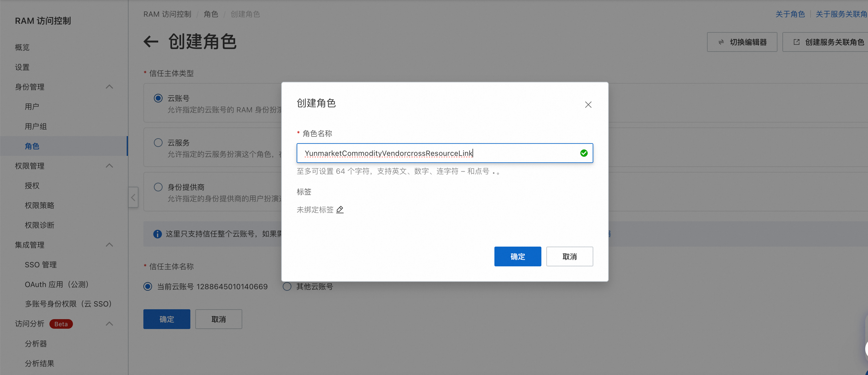This screenshot has width=868, height=375.
Task: Click into the 角色名称 input field
Action: (x=445, y=153)
